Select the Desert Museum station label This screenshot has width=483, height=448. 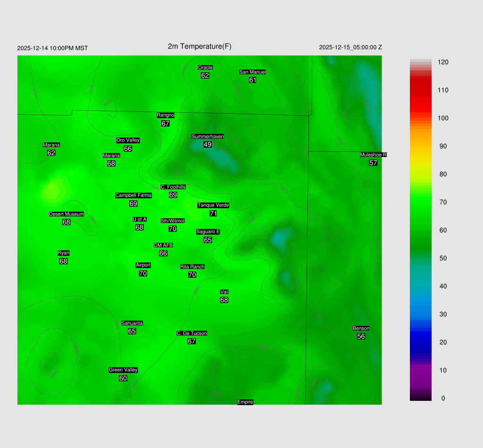(x=67, y=214)
